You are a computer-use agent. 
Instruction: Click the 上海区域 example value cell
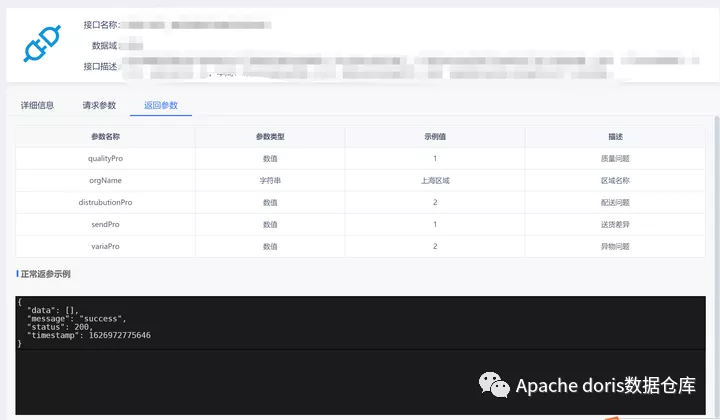[x=435, y=180]
